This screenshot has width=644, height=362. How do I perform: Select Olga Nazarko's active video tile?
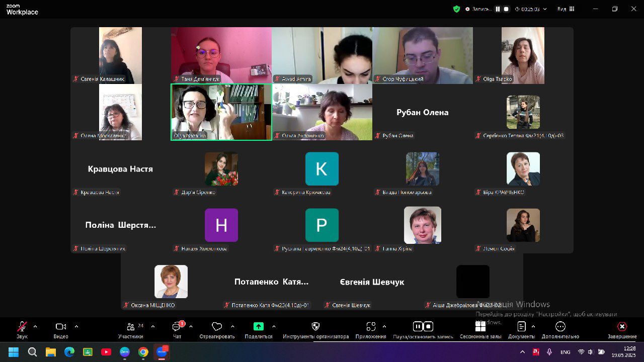[x=221, y=112]
